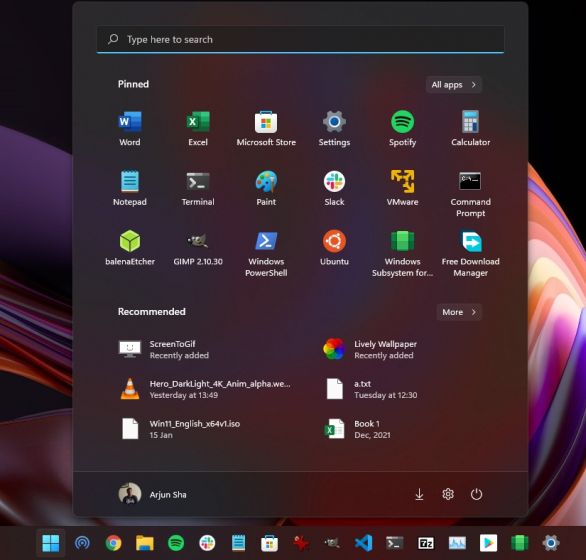586x560 pixels.
Task: Open the Calculator app
Action: (471, 128)
